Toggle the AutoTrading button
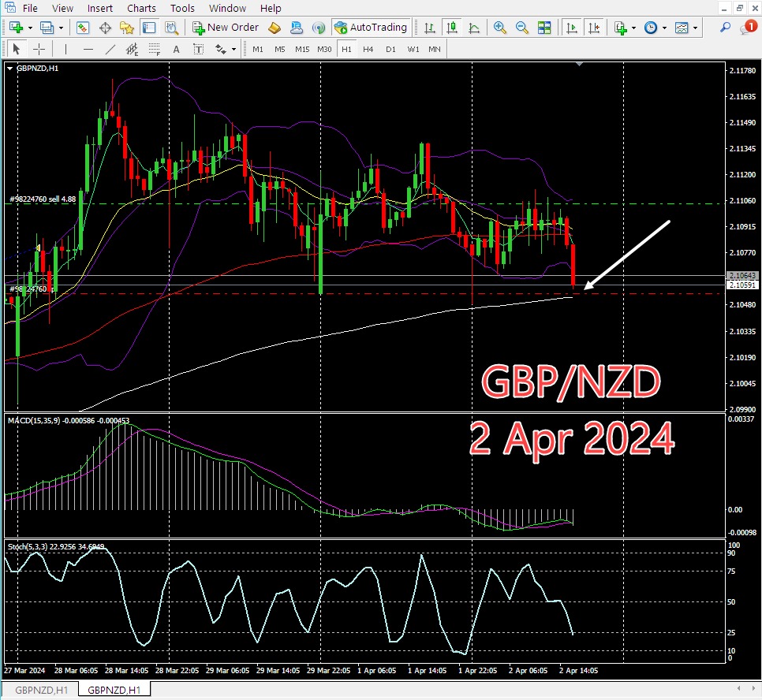Viewport: 762px width, 700px height. (372, 28)
